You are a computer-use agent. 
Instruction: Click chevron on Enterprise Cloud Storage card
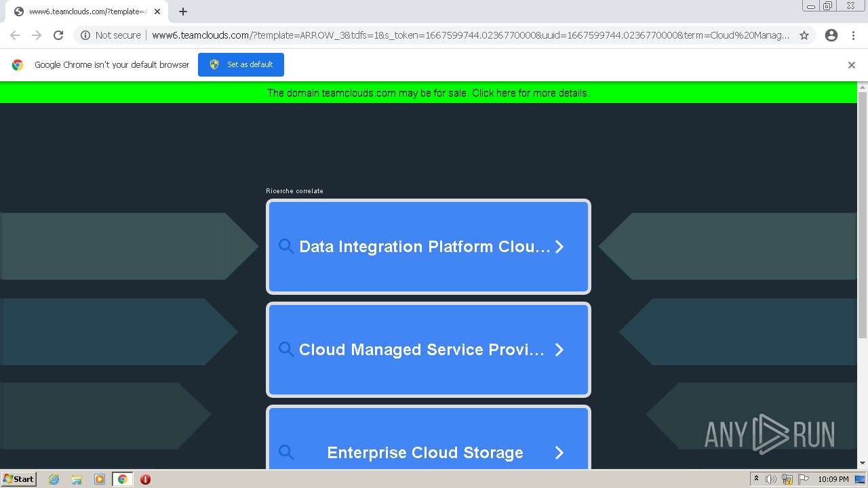559,453
